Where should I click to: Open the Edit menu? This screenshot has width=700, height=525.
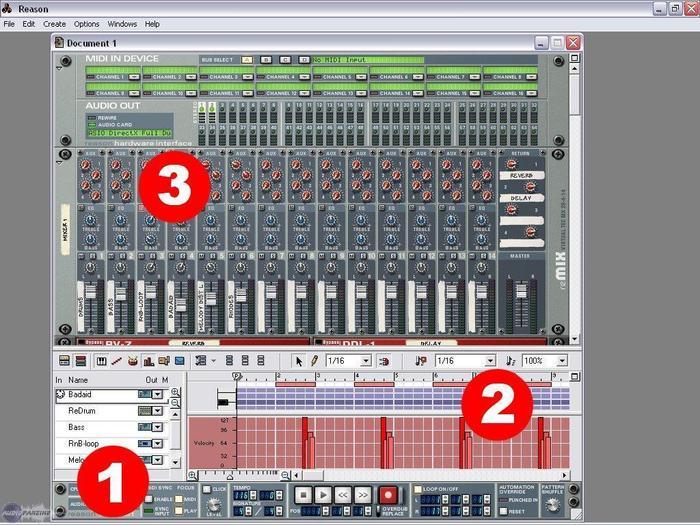point(29,24)
